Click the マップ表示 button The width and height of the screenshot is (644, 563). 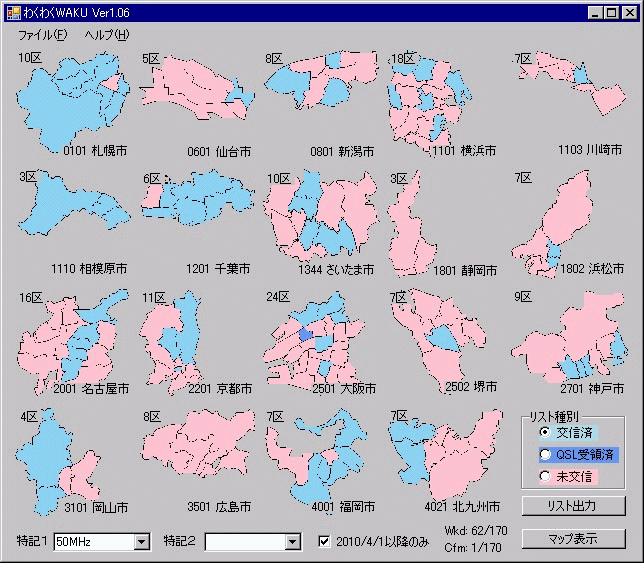(574, 538)
